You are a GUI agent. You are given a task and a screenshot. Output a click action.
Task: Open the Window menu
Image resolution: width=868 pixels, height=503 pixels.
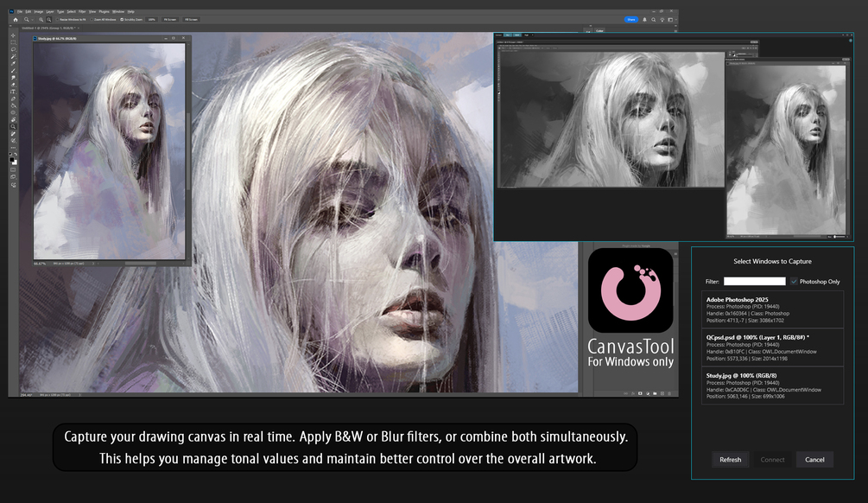[118, 11]
